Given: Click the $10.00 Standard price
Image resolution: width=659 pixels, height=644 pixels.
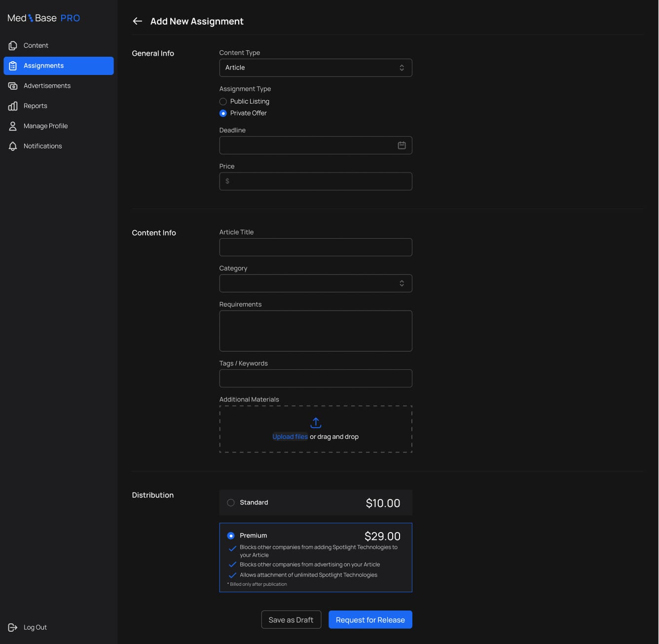Looking at the screenshot, I should point(383,503).
